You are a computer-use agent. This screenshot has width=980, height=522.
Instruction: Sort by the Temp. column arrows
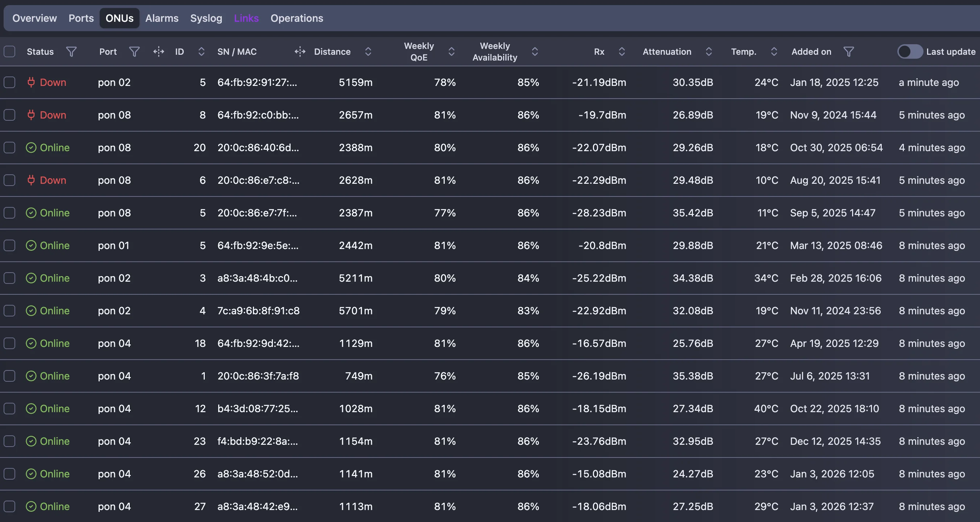(x=774, y=51)
